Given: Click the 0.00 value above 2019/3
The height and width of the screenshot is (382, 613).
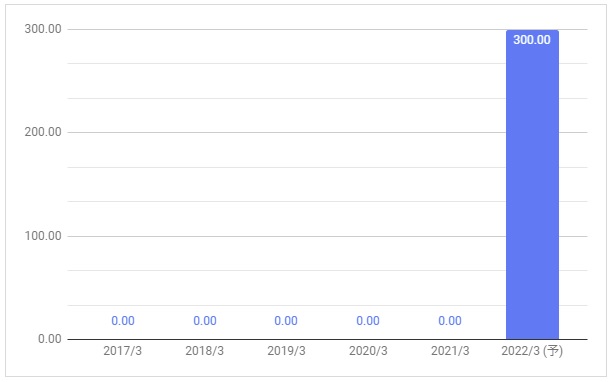Looking at the screenshot, I should pos(286,321).
